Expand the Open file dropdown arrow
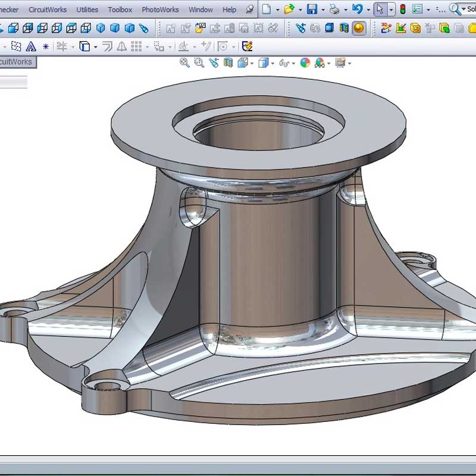This screenshot has width=476, height=476. 300,10
